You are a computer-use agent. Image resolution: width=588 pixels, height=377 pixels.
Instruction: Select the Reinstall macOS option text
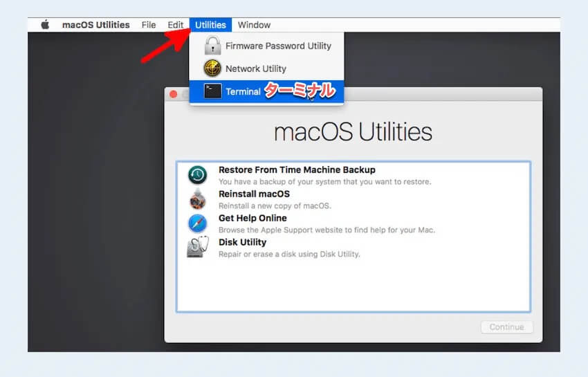coord(254,194)
